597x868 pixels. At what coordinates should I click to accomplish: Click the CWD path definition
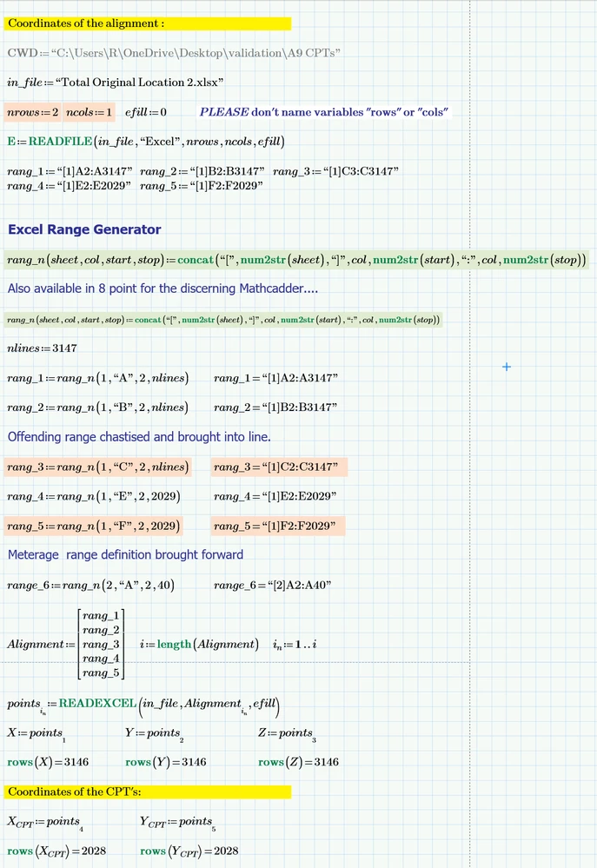173,53
